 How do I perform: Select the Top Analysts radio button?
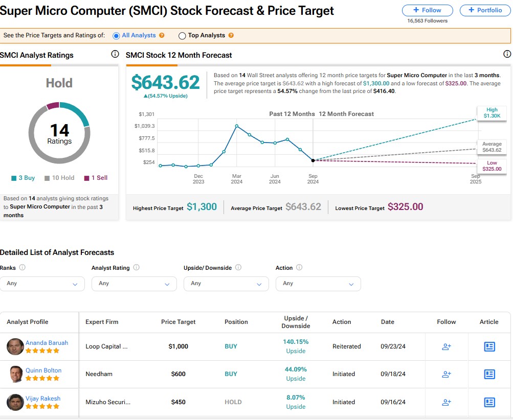182,36
